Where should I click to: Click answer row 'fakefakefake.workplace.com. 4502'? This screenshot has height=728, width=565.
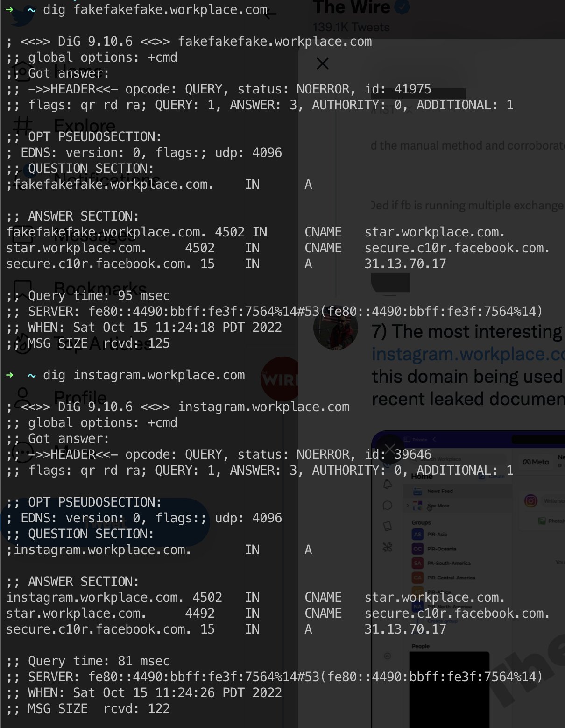255,232
